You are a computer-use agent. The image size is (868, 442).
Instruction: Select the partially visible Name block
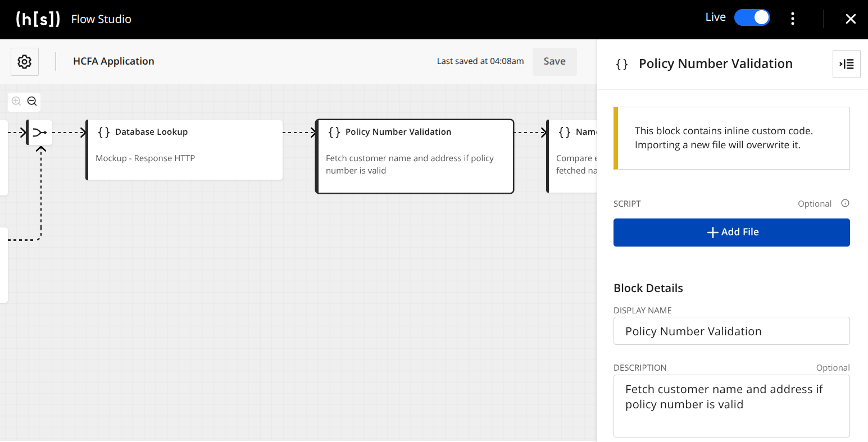click(x=572, y=156)
